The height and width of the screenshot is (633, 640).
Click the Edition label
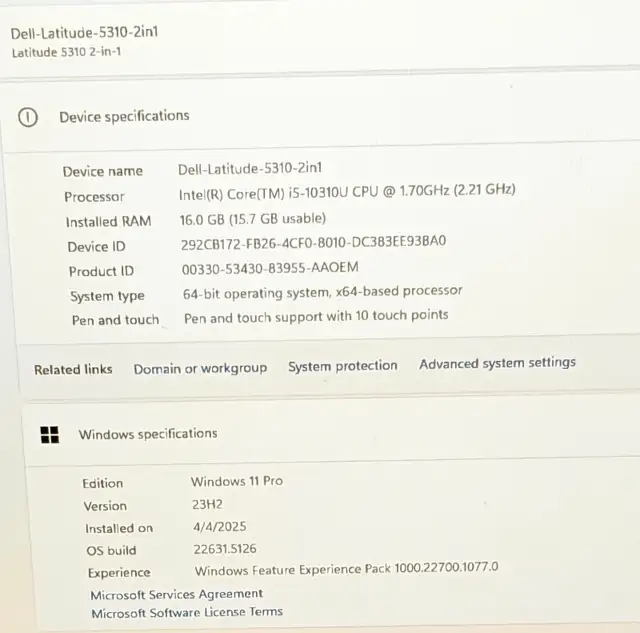coord(102,483)
